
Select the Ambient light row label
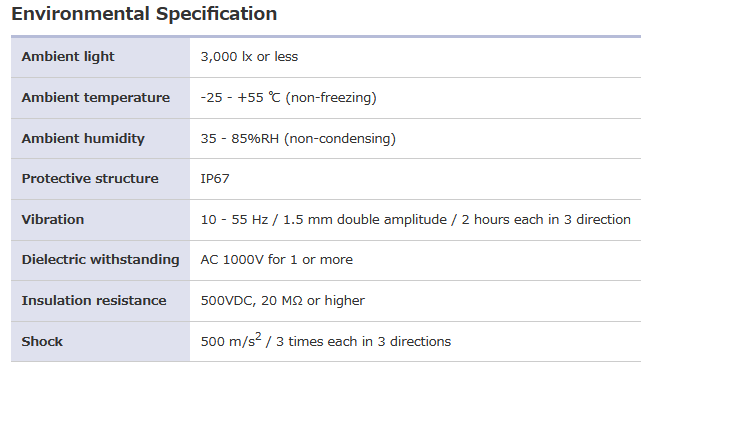[x=68, y=57]
